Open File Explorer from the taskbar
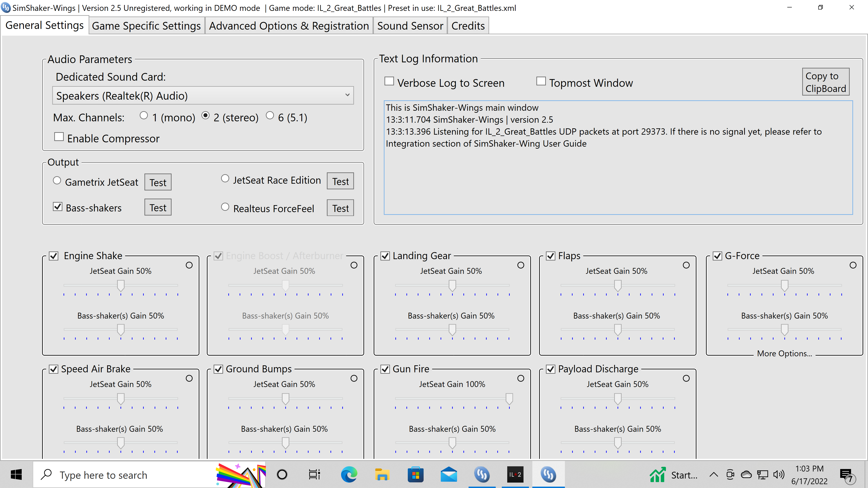The height and width of the screenshot is (488, 868). [382, 474]
